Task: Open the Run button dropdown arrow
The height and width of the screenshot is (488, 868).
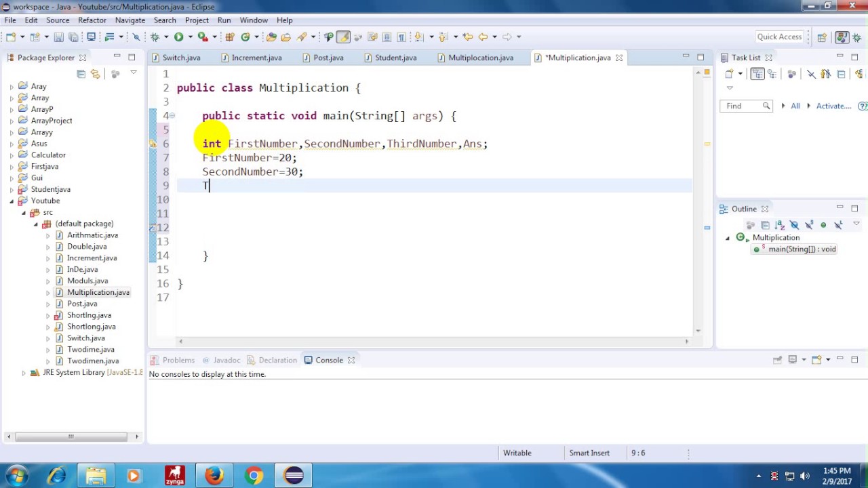Action: [x=190, y=37]
